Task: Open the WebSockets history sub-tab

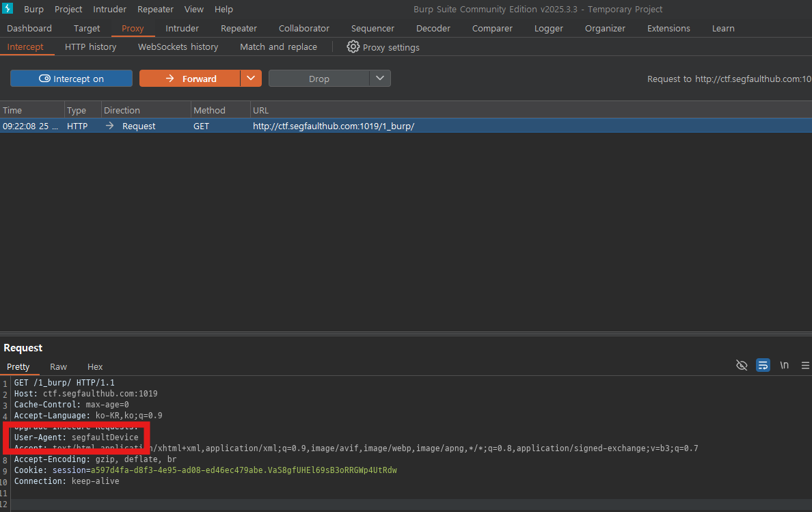Action: click(178, 46)
